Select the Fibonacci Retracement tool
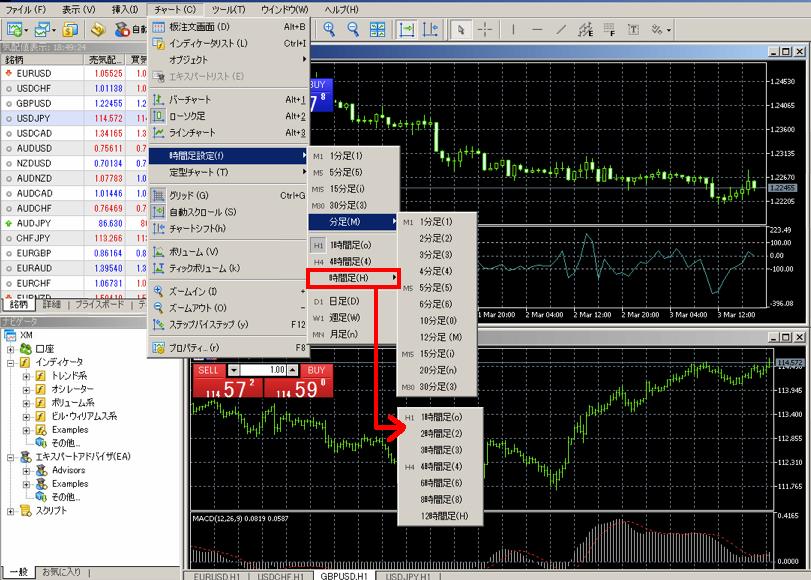Screen dimensions: 811x580 point(609,29)
